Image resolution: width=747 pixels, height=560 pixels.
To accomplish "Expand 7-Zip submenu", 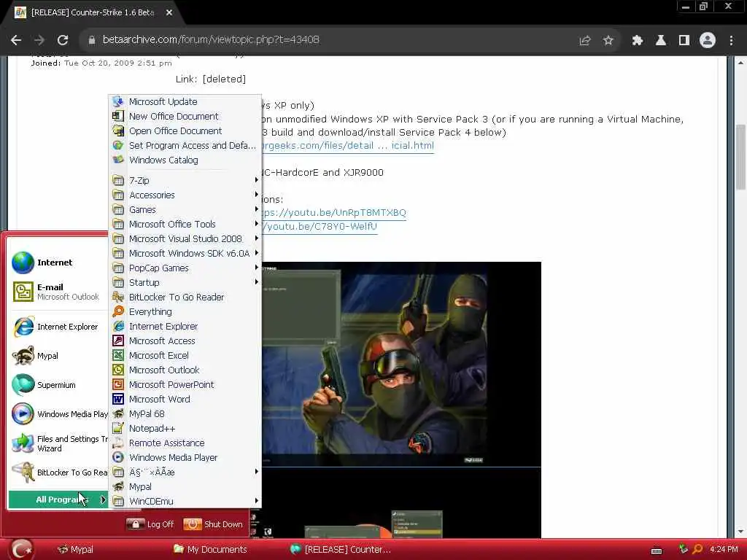I will 185,181.
